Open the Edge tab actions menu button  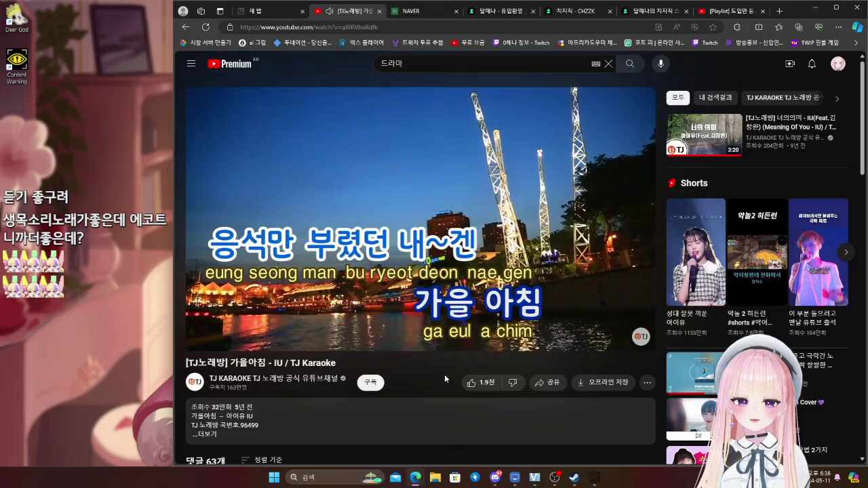[x=220, y=11]
